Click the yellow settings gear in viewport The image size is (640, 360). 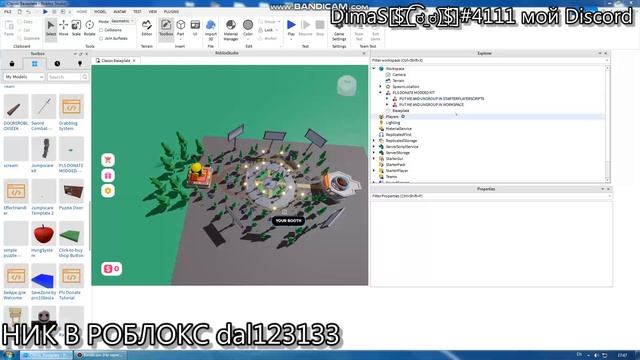(108, 191)
